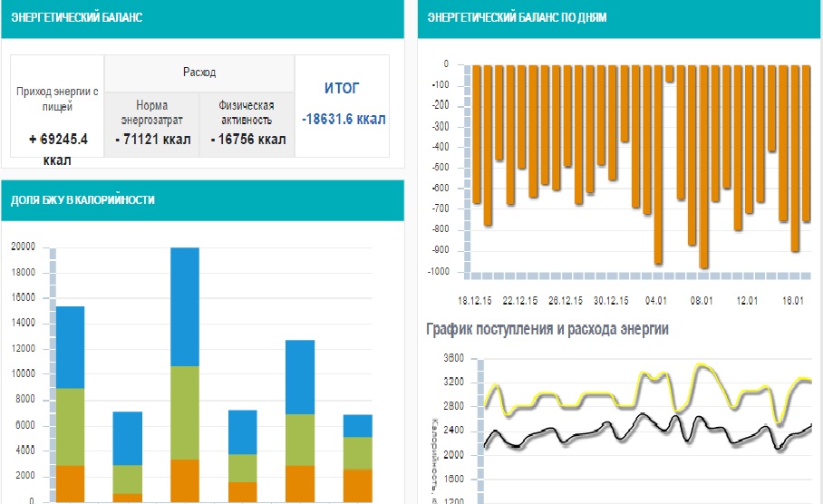
Task: Select the green segment of the tallest stacked bar
Action: coord(185,412)
